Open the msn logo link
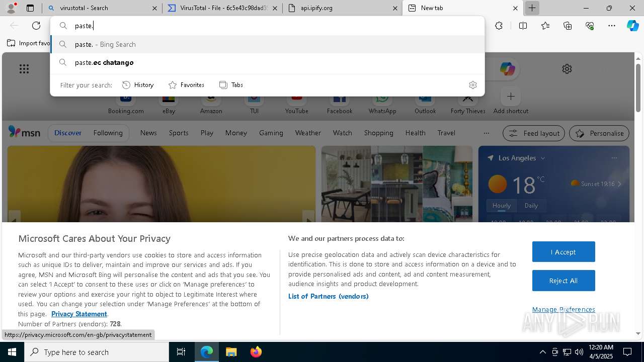The width and height of the screenshot is (644, 362). (x=24, y=132)
